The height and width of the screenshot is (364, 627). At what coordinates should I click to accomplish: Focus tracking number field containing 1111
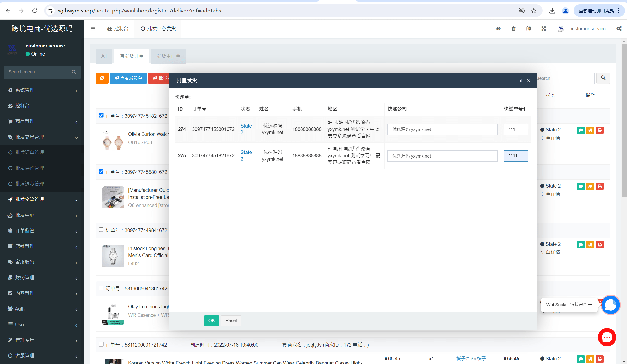coord(516,156)
